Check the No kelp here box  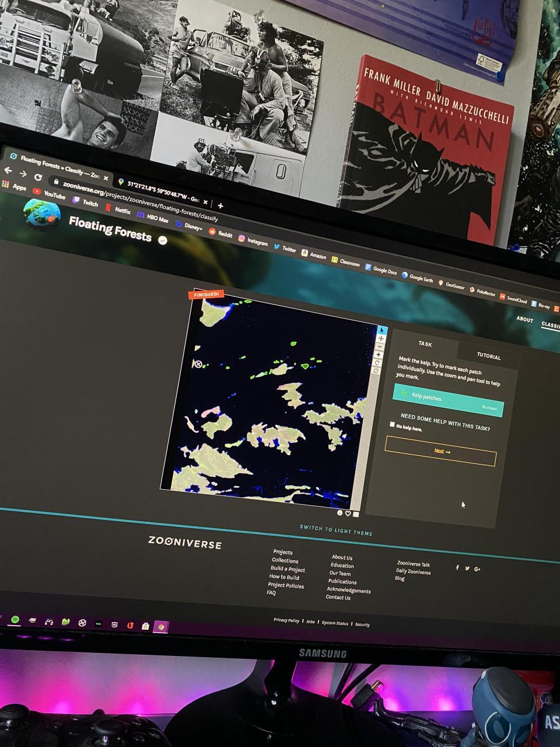point(392,425)
